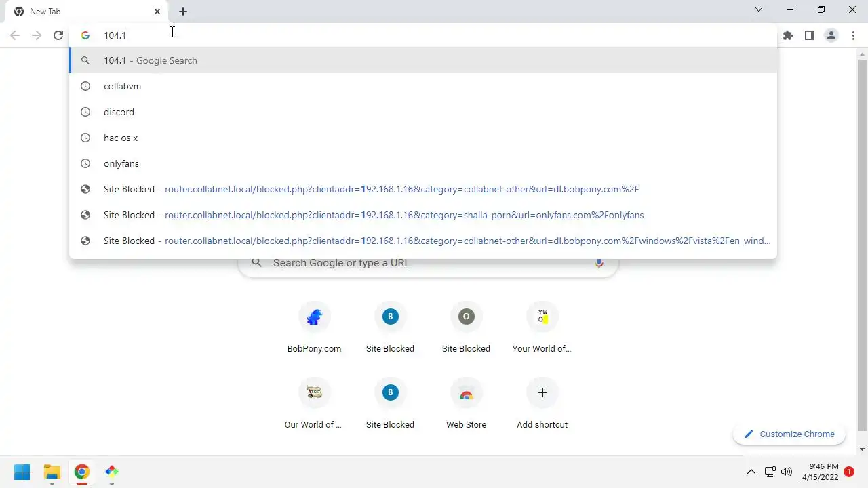Screen dimensions: 868x488
Task: Open the Chrome three-dot menu
Action: (x=853, y=35)
